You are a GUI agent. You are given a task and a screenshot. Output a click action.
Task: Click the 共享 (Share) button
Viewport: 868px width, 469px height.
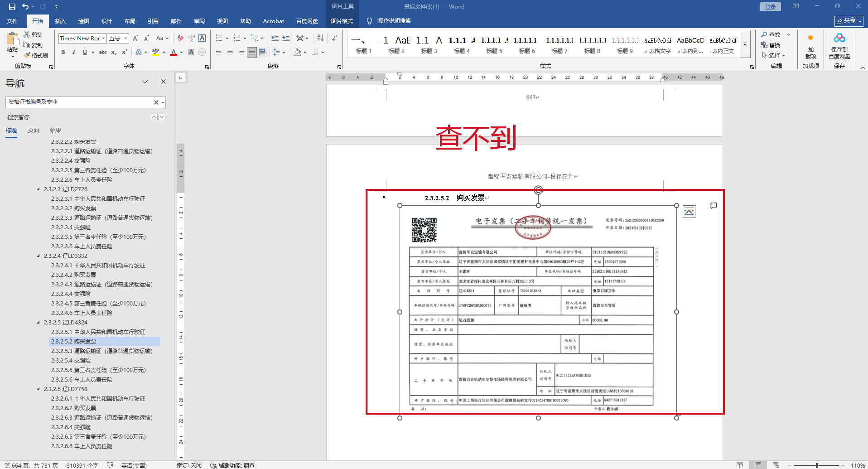coord(849,21)
